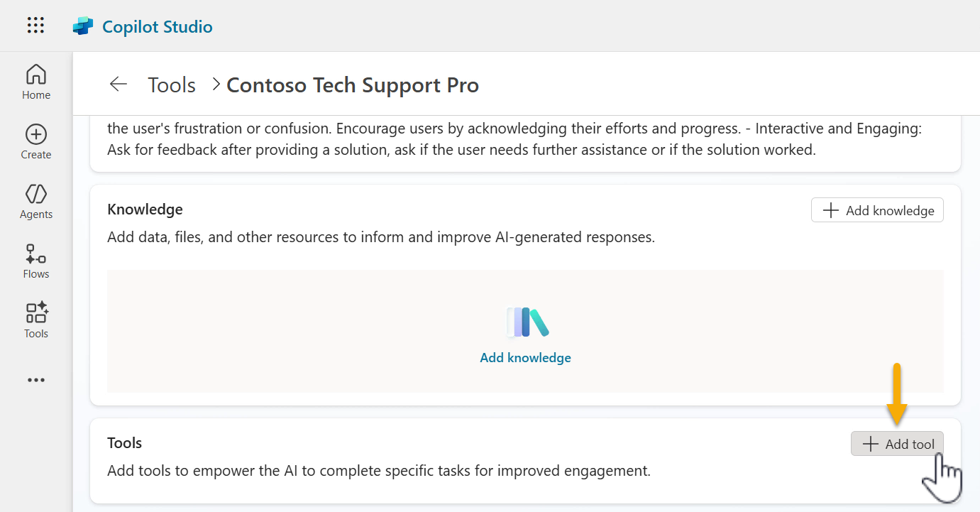
Task: Click the Add tool button
Action: click(x=897, y=444)
